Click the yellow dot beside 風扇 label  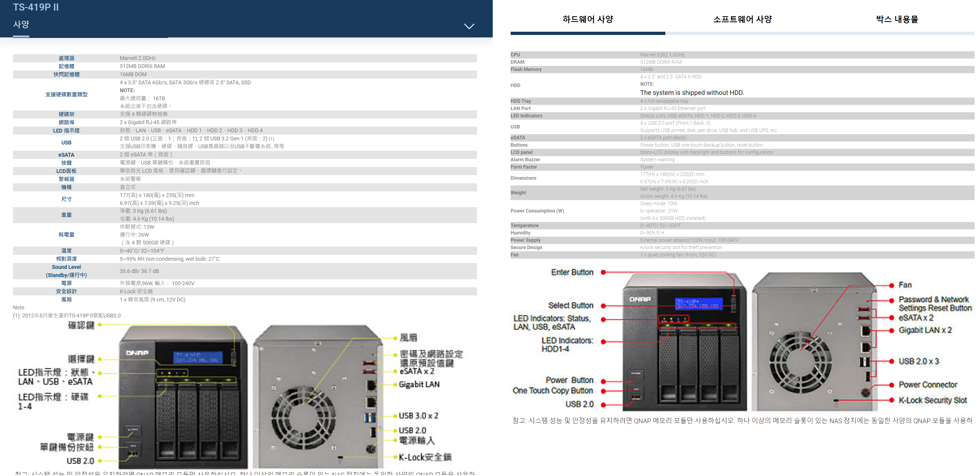pos(395,338)
